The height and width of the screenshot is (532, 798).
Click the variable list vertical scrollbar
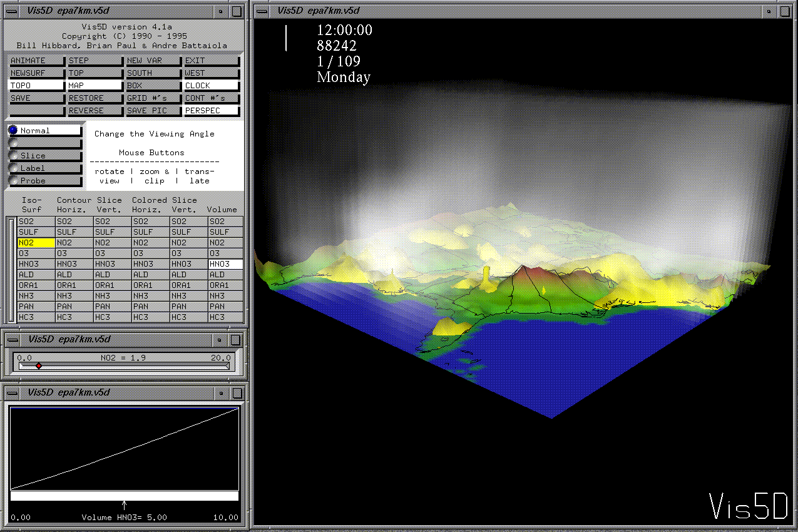(11, 270)
